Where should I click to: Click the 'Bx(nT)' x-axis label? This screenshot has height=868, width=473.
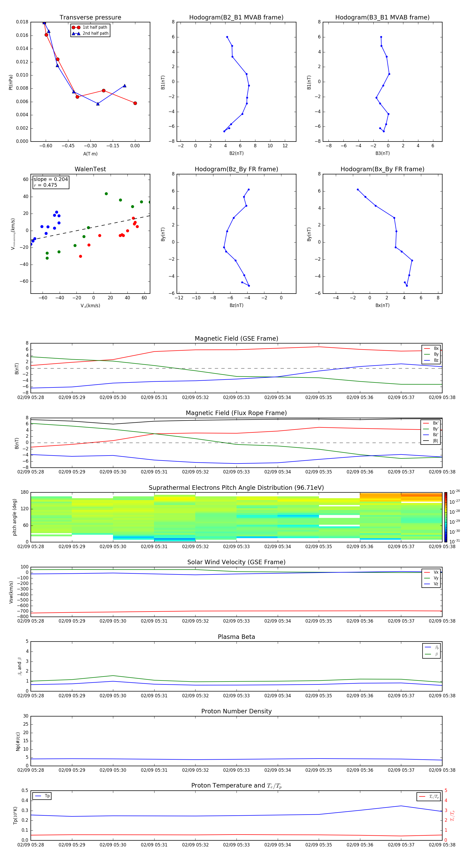(x=382, y=305)
